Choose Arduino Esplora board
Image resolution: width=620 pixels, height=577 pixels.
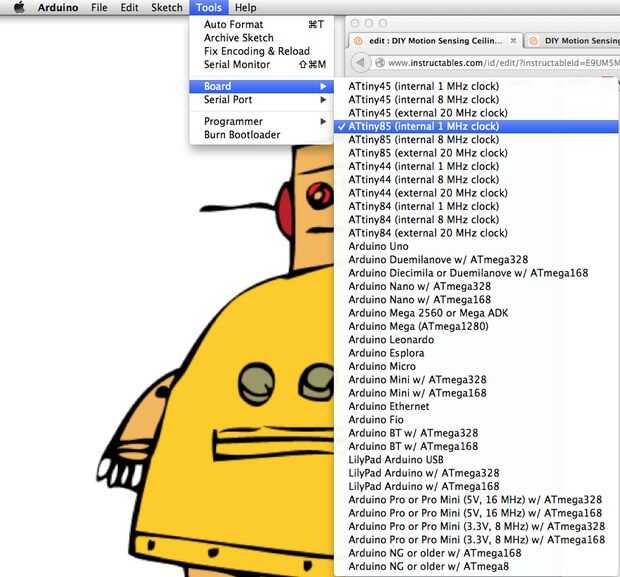pyautogui.click(x=476, y=353)
